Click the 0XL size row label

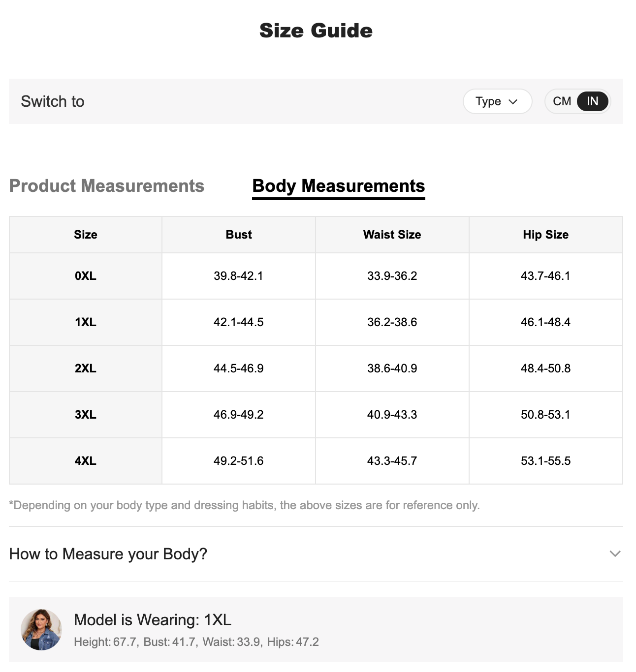[x=86, y=276]
